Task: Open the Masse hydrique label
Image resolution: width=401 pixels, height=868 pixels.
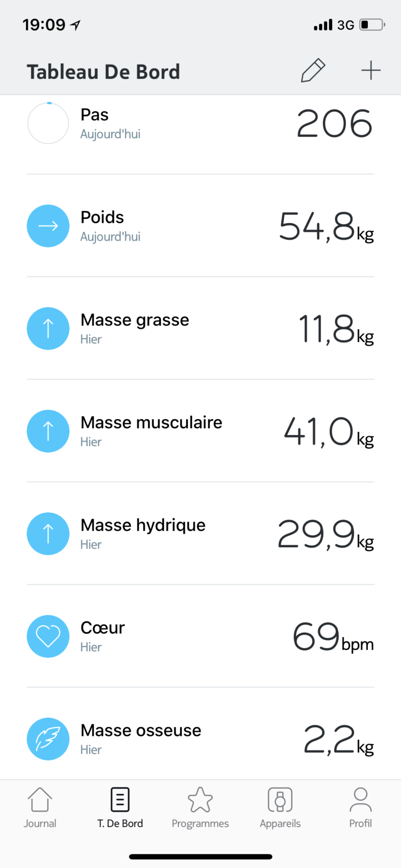Action: pos(143,525)
